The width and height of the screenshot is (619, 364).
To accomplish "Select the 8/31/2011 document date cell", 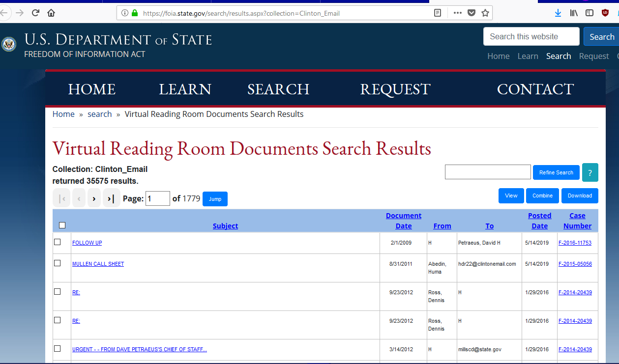I will (403, 268).
